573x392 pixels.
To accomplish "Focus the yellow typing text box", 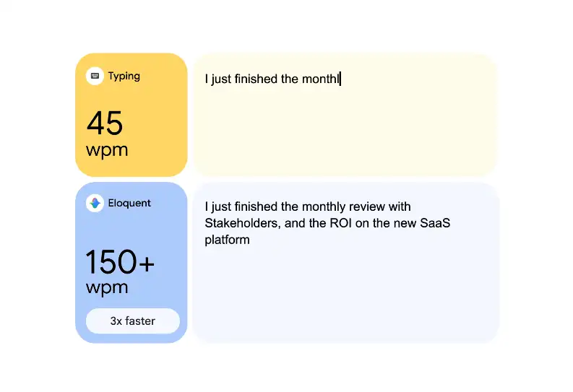I will (344, 130).
